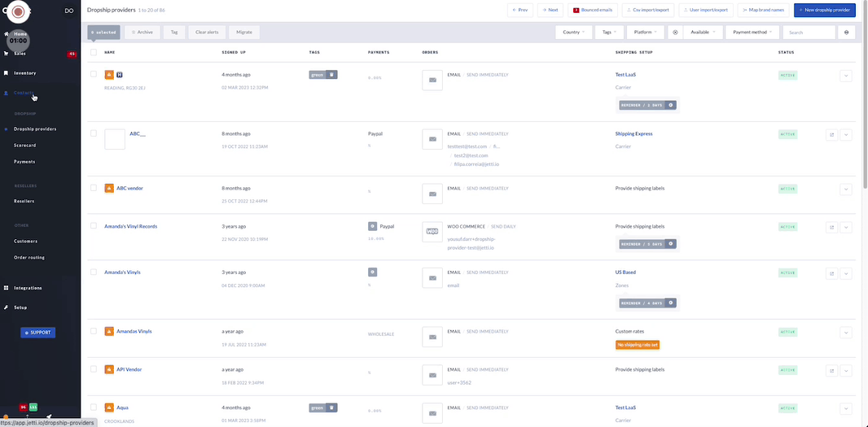Remove the green tag in Aqua row
The width and height of the screenshot is (868, 427).
331,407
